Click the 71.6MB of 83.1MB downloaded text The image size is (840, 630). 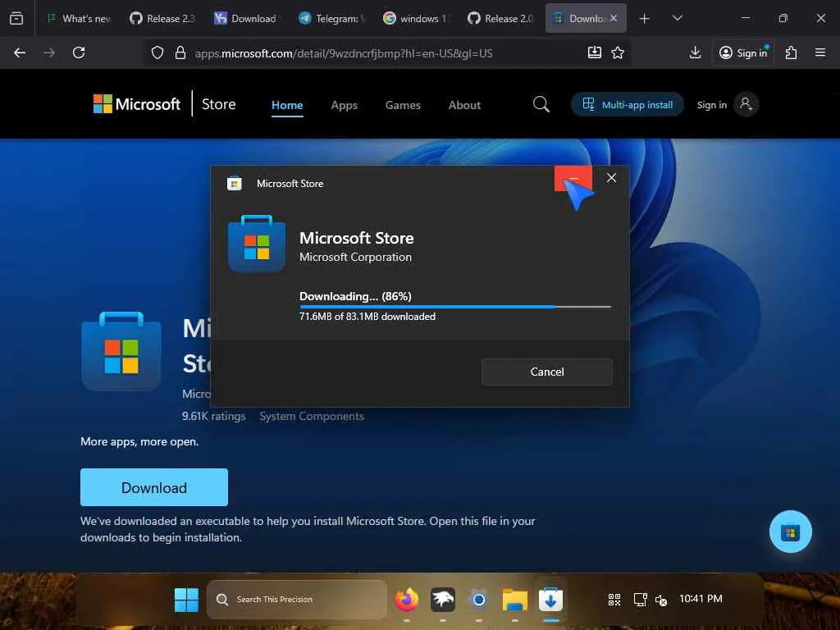pos(367,317)
